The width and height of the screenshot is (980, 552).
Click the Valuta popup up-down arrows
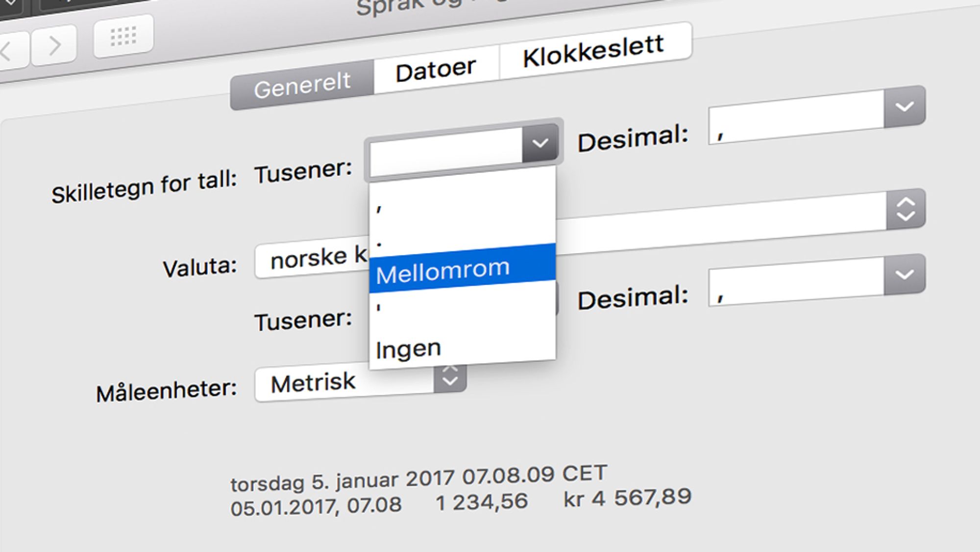point(906,209)
